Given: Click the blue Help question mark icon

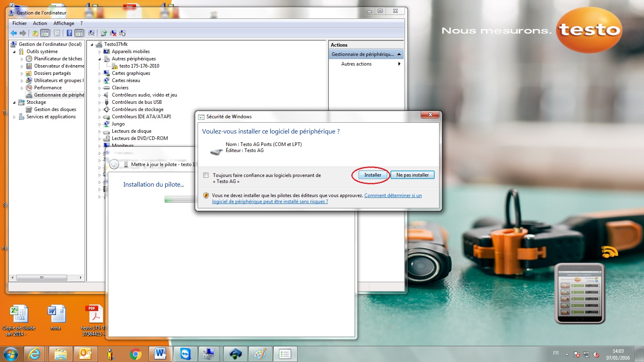Looking at the screenshot, I should click(70, 33).
